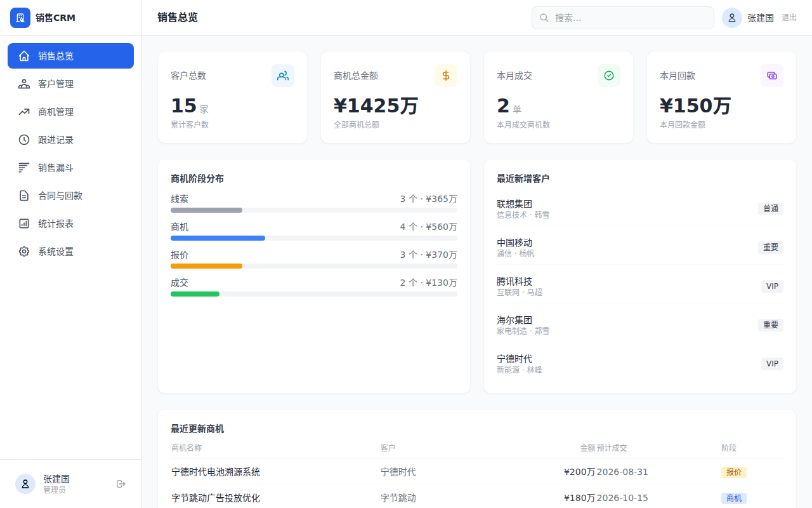Open the 销售总览 menu item
The width and height of the screenshot is (812, 508).
click(70, 56)
